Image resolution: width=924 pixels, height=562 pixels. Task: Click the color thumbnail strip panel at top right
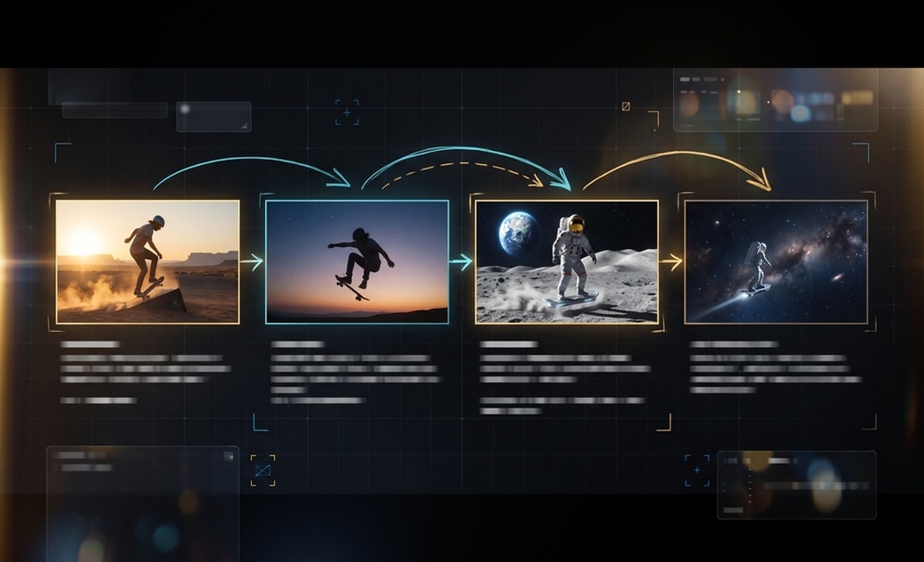(x=776, y=100)
